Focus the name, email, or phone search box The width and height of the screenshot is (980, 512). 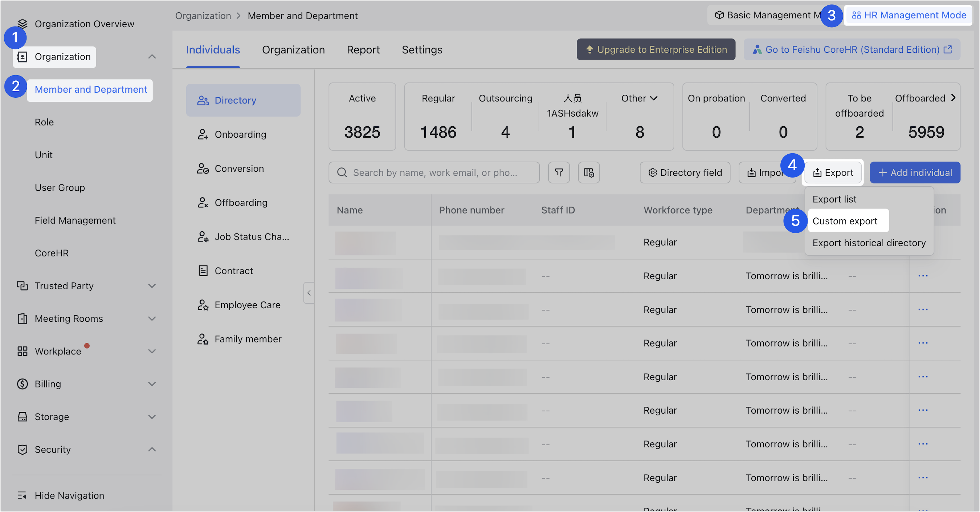click(434, 172)
